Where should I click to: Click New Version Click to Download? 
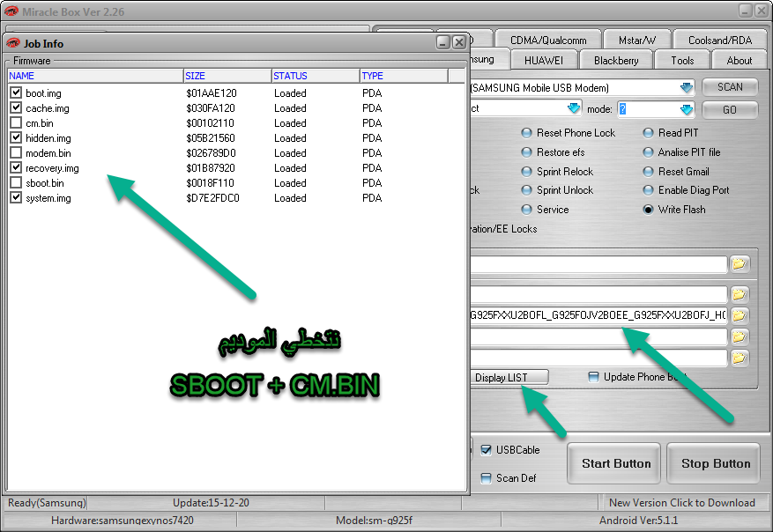pos(682,502)
